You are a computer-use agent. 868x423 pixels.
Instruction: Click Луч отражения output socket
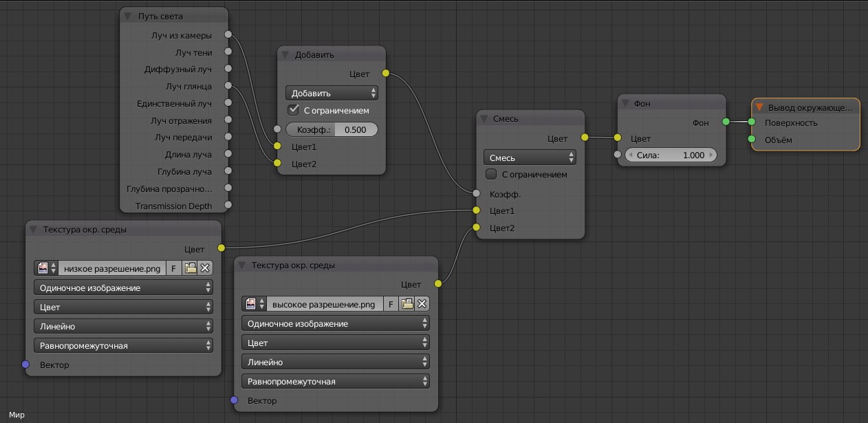[228, 120]
